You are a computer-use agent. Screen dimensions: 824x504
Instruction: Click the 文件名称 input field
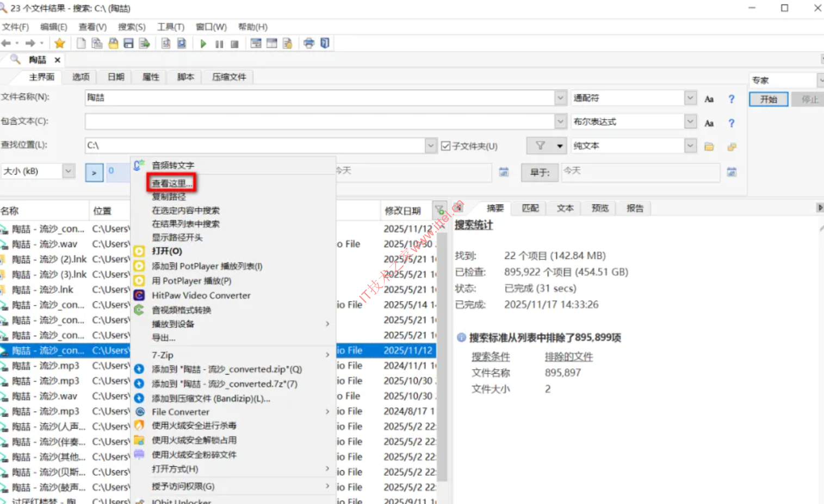click(320, 98)
